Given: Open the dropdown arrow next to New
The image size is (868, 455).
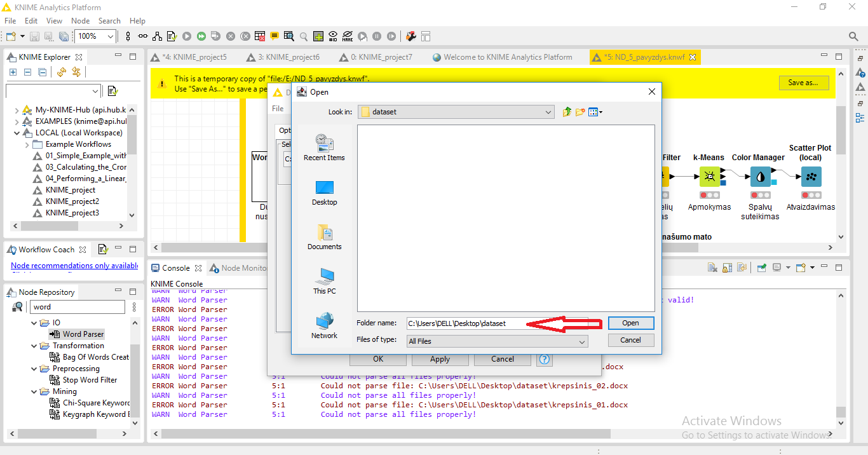Looking at the screenshot, I should click(x=22, y=36).
